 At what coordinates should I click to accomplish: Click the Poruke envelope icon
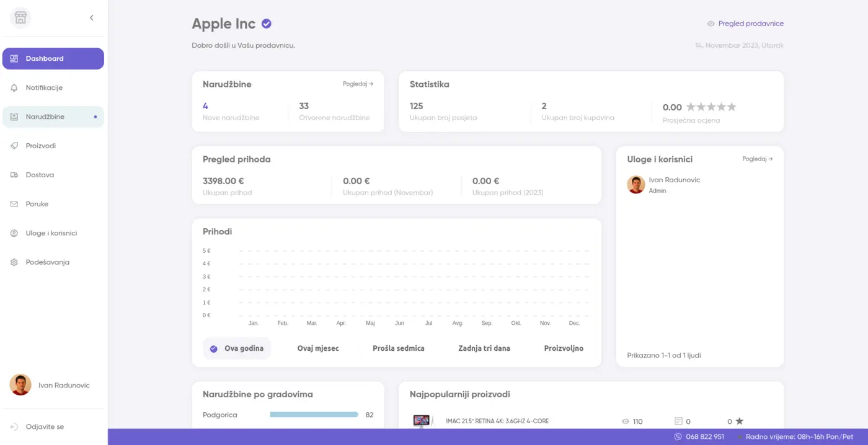click(14, 204)
